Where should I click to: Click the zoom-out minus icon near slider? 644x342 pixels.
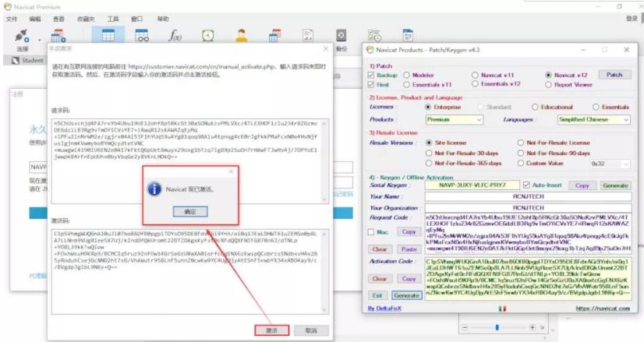click(465, 327)
